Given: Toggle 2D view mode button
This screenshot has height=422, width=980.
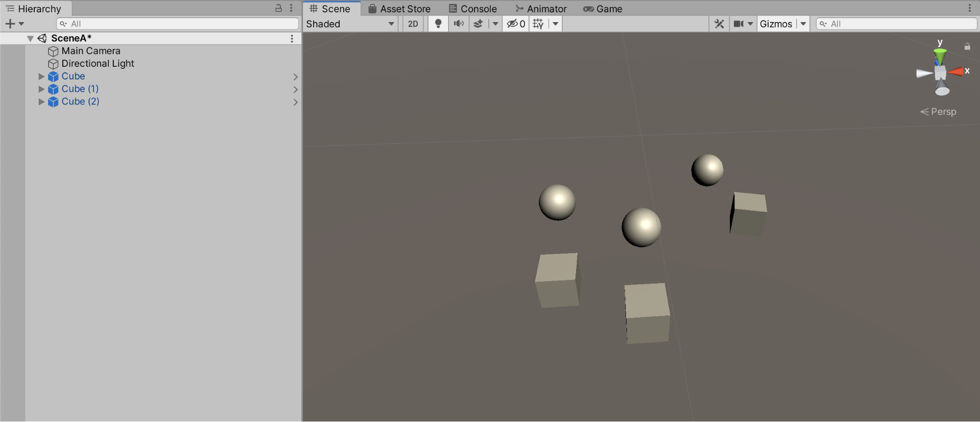Looking at the screenshot, I should tap(413, 24).
